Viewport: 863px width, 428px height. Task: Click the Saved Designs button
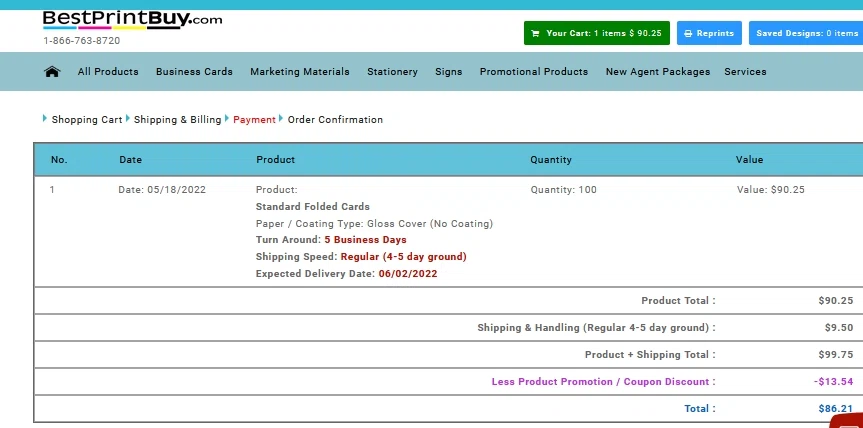[x=806, y=33]
